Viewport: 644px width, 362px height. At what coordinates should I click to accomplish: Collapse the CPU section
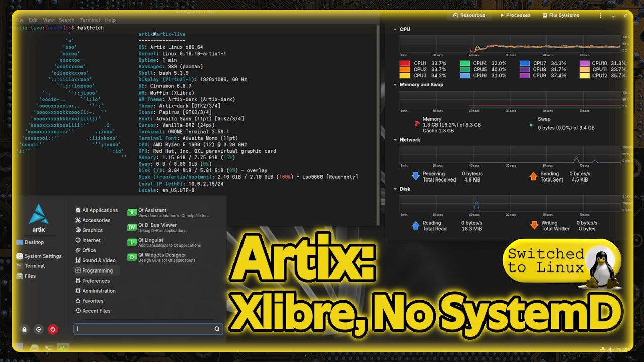click(396, 29)
